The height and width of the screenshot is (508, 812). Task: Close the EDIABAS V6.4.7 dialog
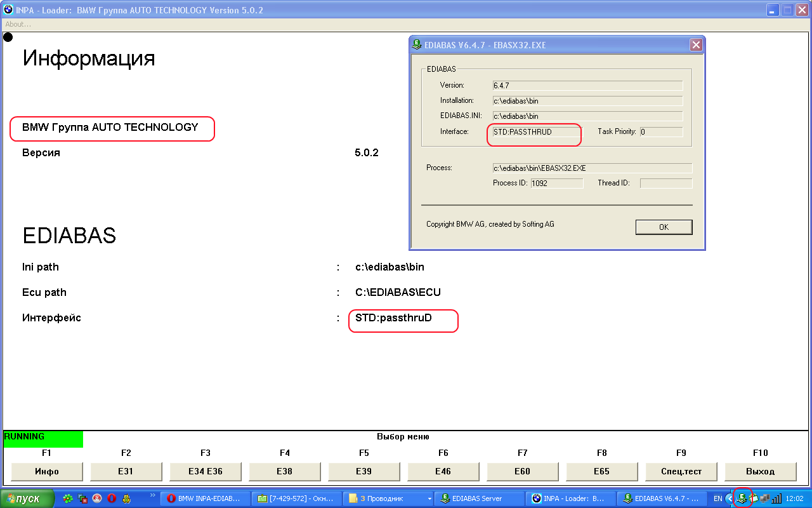[x=696, y=45]
